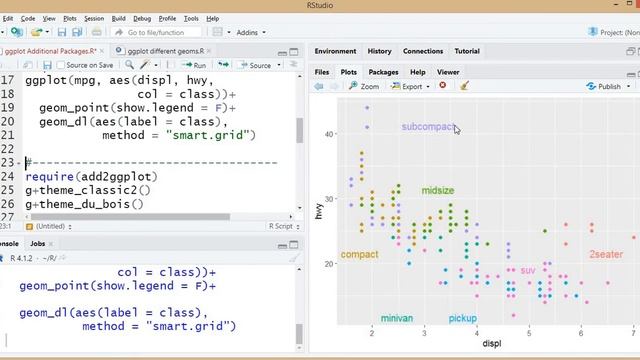The height and width of the screenshot is (360, 640).
Task: Switch to the Files tab
Action: (x=322, y=72)
